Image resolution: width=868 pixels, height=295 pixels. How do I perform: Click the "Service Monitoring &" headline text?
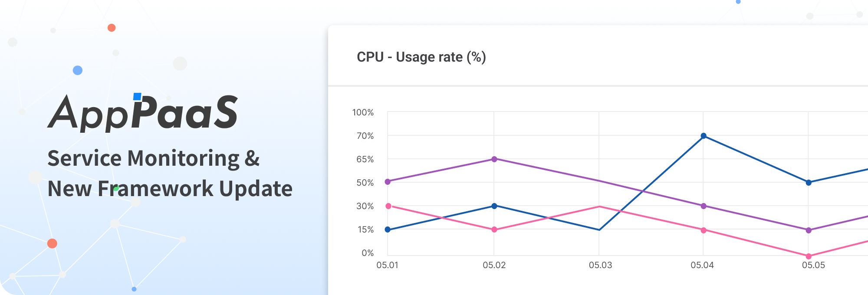point(153,158)
